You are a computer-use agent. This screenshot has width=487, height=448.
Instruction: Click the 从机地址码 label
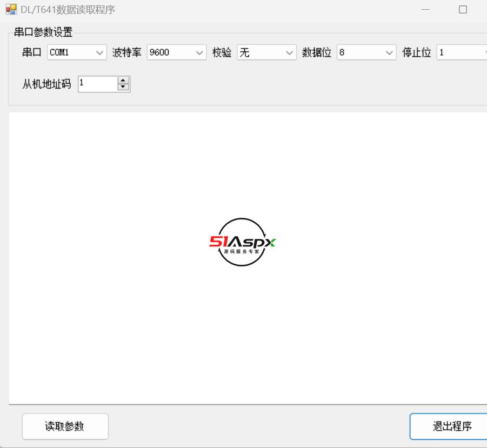(46, 84)
